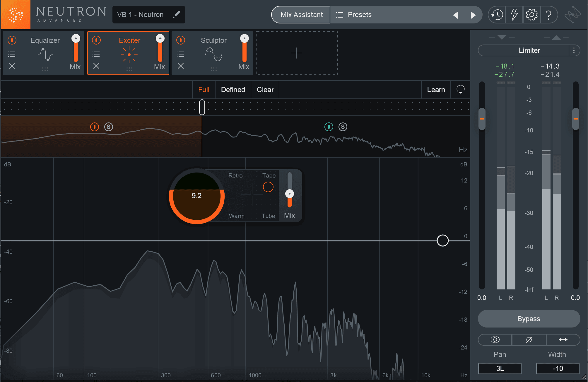Click the crossover frequency handle
This screenshot has width=588, height=382.
click(x=202, y=107)
